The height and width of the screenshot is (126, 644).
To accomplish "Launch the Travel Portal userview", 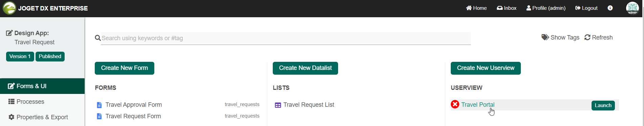I will 603,105.
